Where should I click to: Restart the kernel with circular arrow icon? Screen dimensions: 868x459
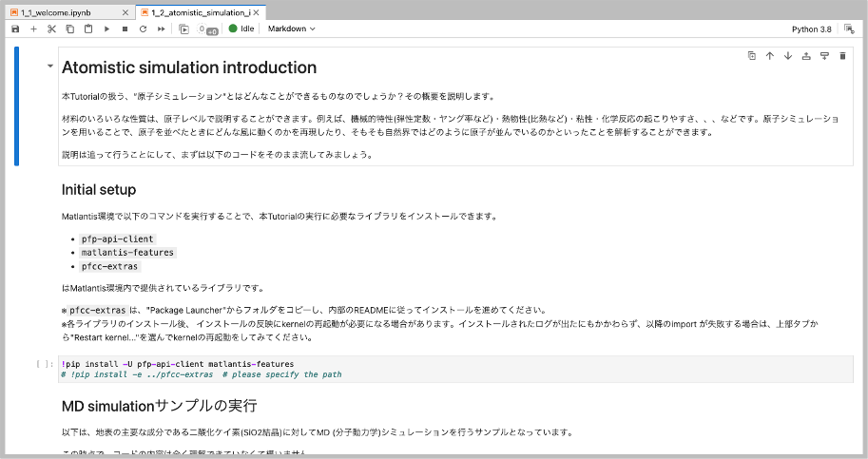142,29
